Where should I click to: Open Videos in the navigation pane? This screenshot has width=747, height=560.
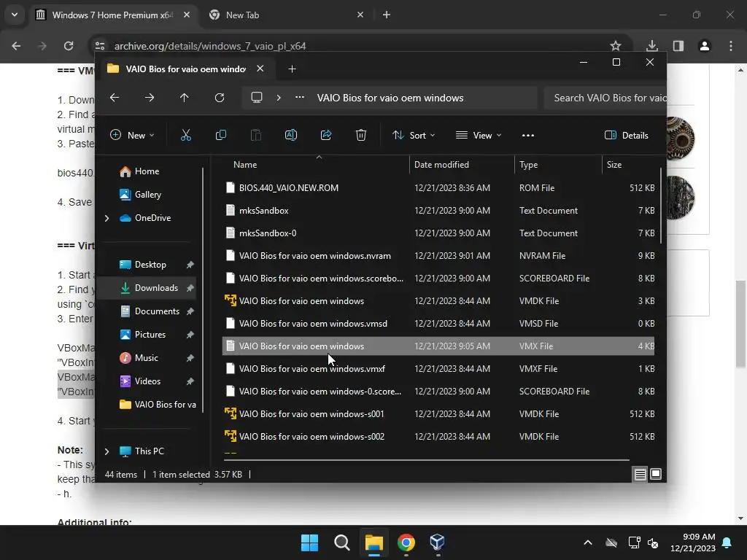pos(147,381)
